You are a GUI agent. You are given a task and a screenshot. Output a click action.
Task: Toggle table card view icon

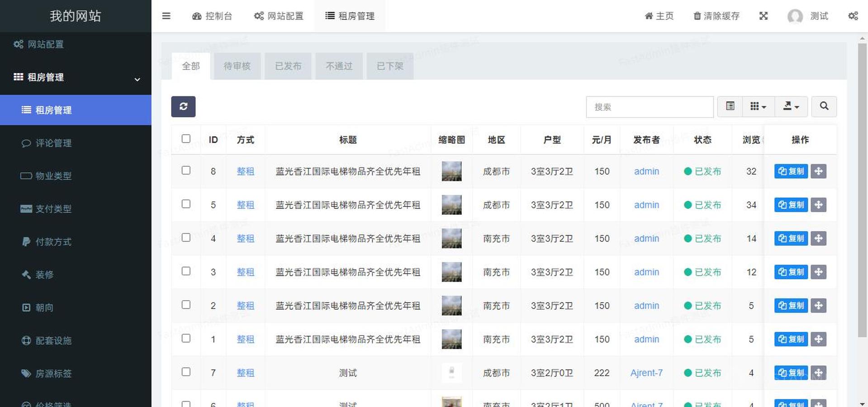pos(730,106)
